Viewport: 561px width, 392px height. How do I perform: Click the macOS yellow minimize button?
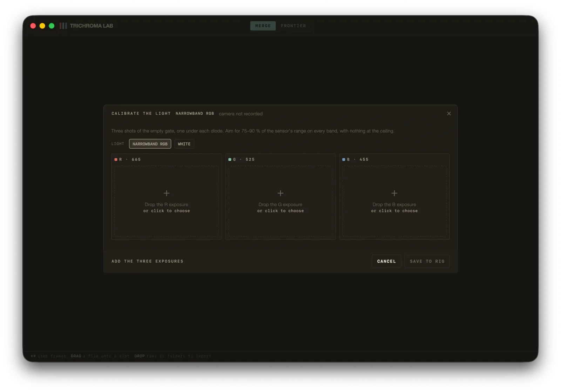coord(42,26)
